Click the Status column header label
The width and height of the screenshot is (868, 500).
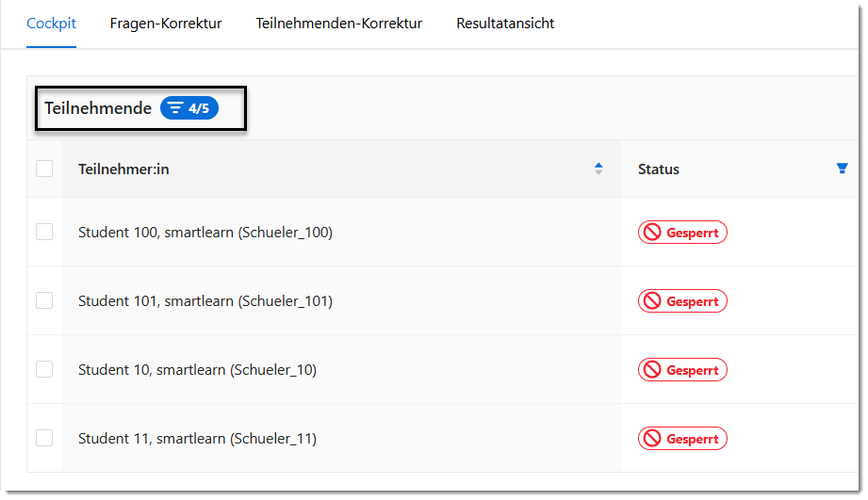point(659,169)
